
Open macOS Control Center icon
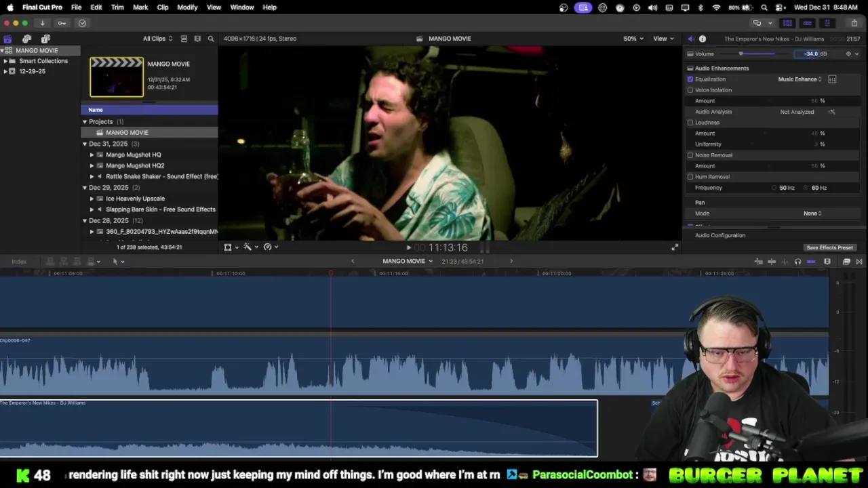[x=781, y=7]
